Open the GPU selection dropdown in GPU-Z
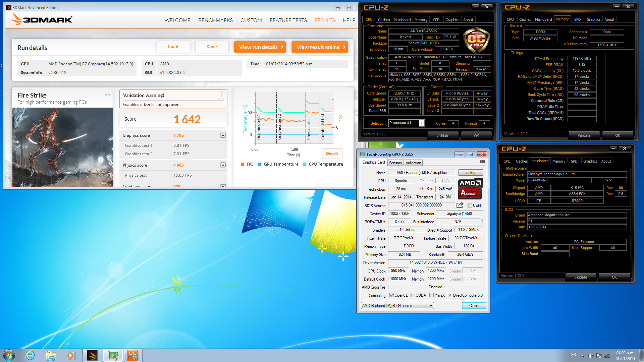The height and width of the screenshot is (362, 644). point(397,306)
